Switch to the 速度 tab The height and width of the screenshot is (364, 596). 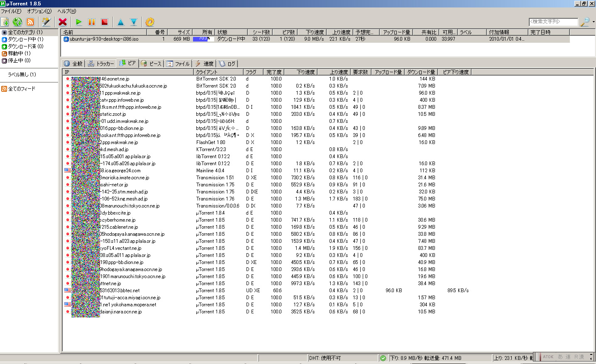[204, 64]
